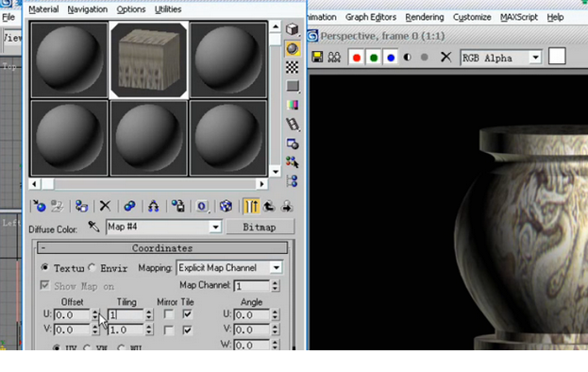Screen dimensions: 588x372
Task: Click Go to Parent icon
Action: click(269, 206)
